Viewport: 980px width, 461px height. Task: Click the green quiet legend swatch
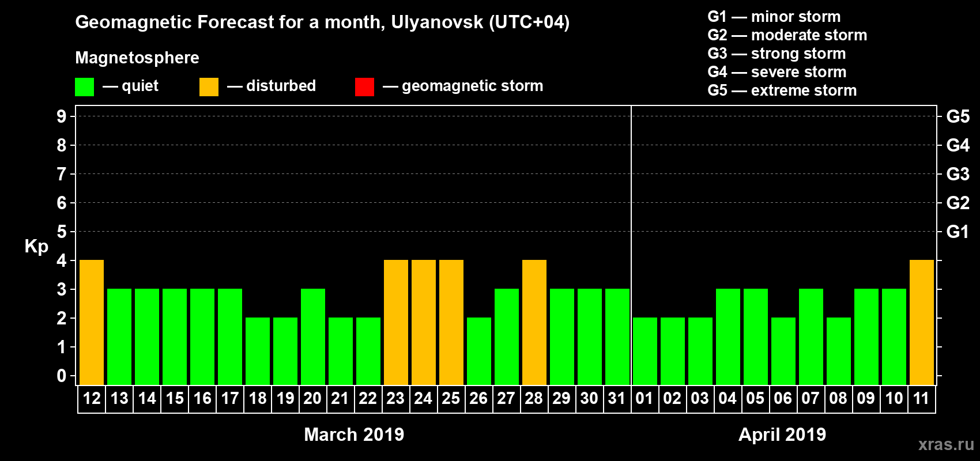[84, 87]
